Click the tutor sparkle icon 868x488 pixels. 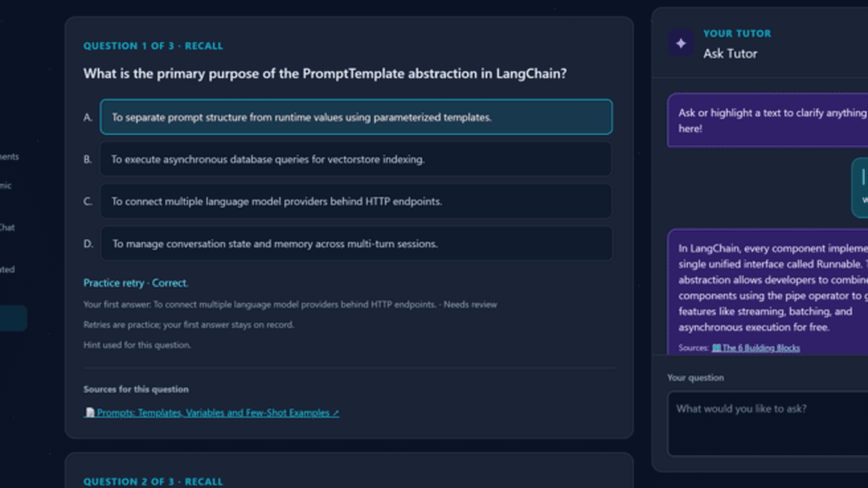pyautogui.click(x=681, y=43)
